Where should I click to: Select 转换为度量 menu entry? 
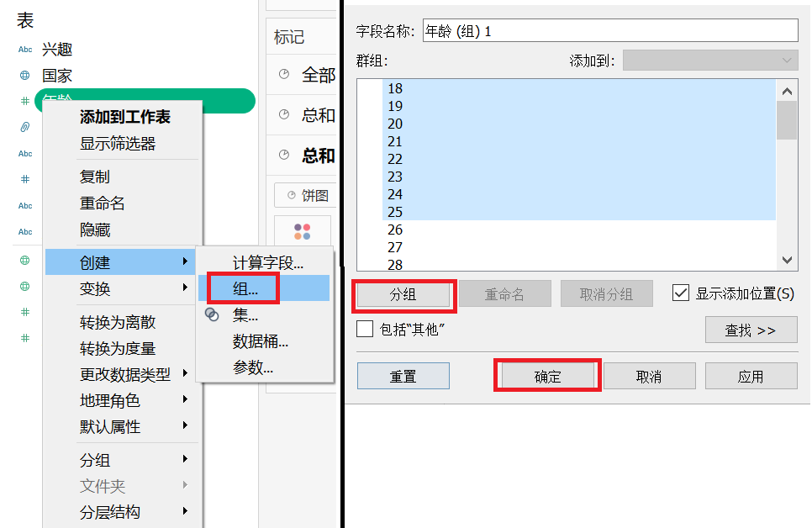118,348
